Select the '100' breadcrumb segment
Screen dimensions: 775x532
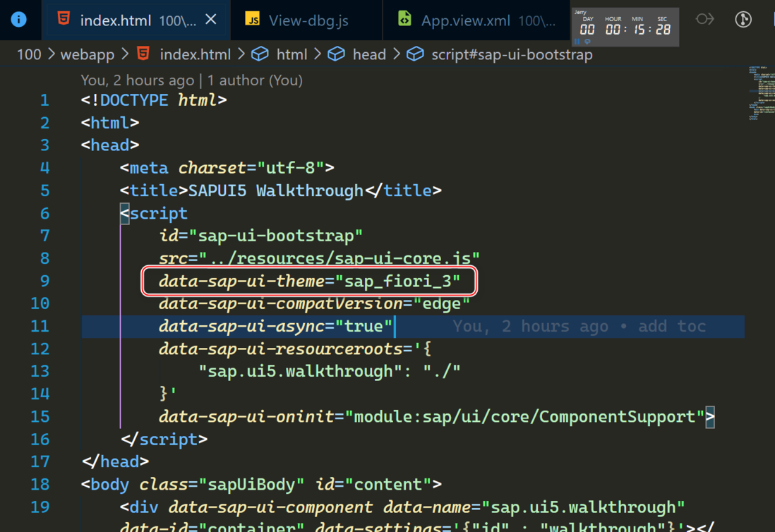pos(29,54)
